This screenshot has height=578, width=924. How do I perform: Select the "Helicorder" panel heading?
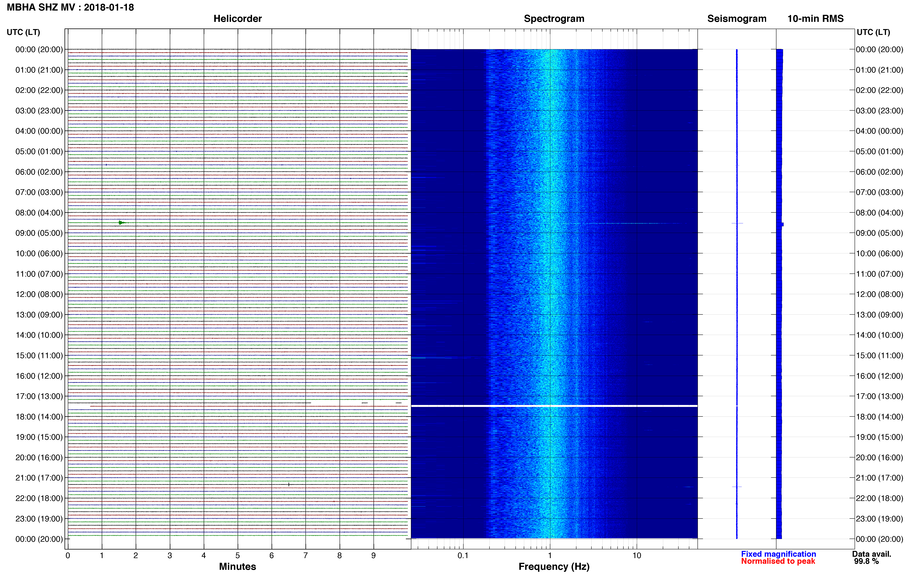[238, 19]
